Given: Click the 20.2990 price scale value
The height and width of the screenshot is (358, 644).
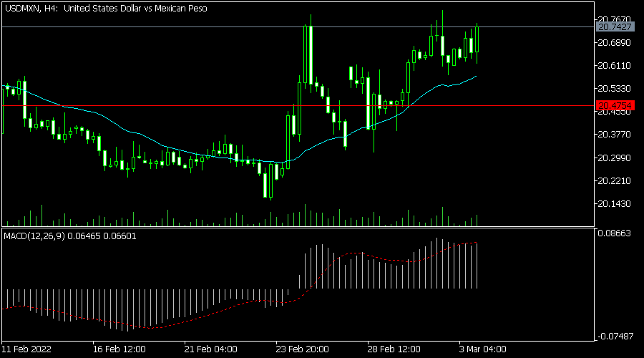Looking at the screenshot, I should (614, 158).
